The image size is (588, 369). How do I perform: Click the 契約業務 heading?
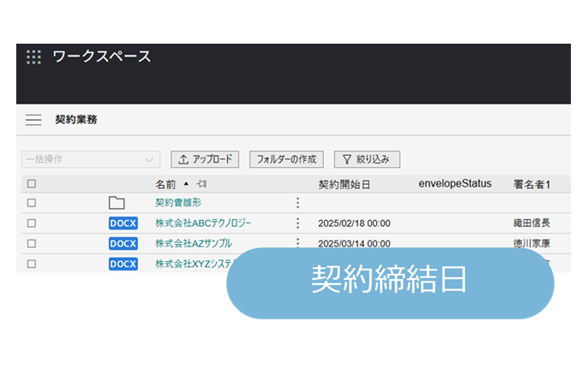76,120
